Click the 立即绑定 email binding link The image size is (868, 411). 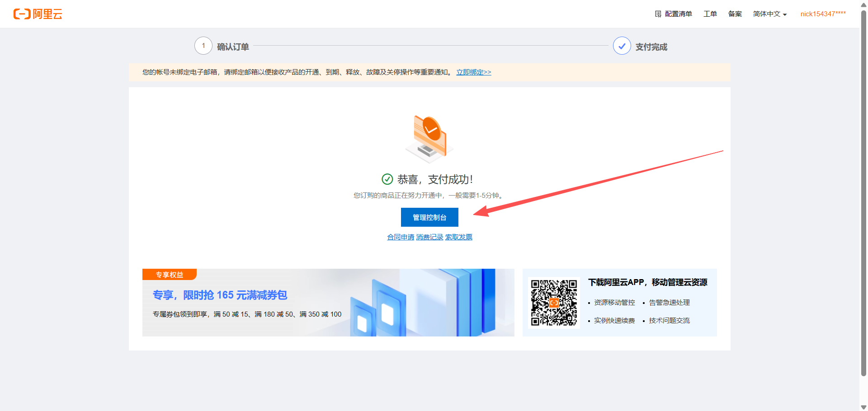click(x=473, y=72)
